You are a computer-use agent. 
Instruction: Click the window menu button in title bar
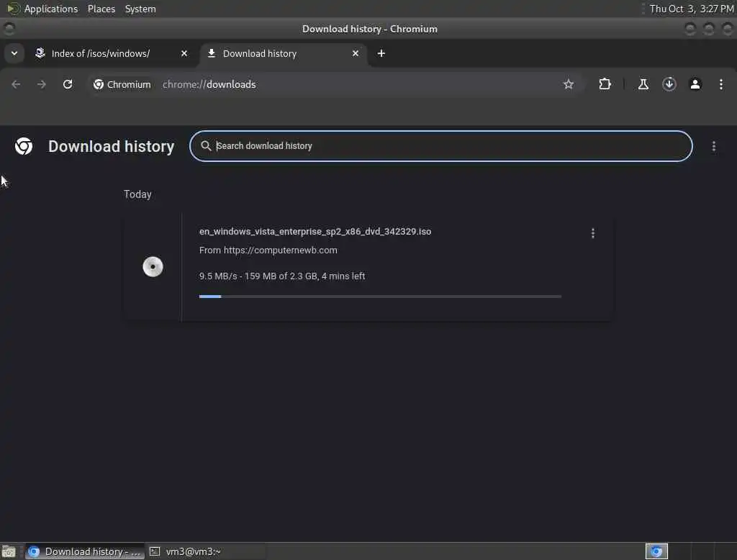(x=9, y=30)
